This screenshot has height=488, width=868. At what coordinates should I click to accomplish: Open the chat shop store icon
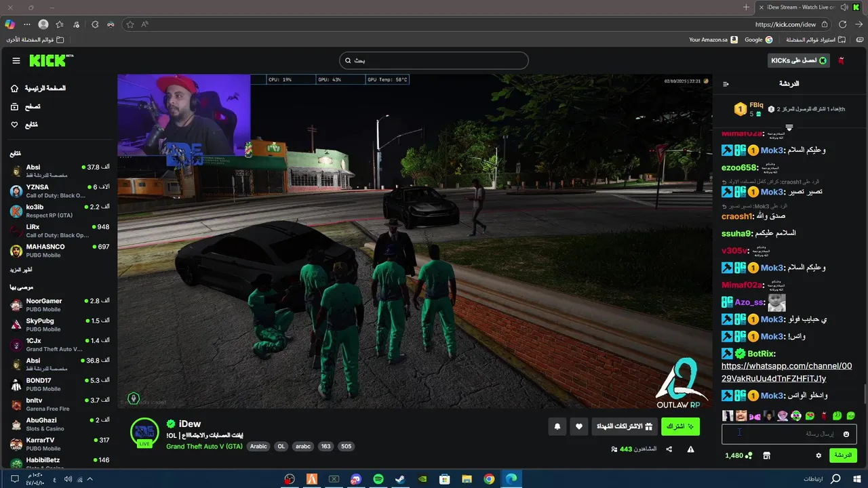point(767,455)
